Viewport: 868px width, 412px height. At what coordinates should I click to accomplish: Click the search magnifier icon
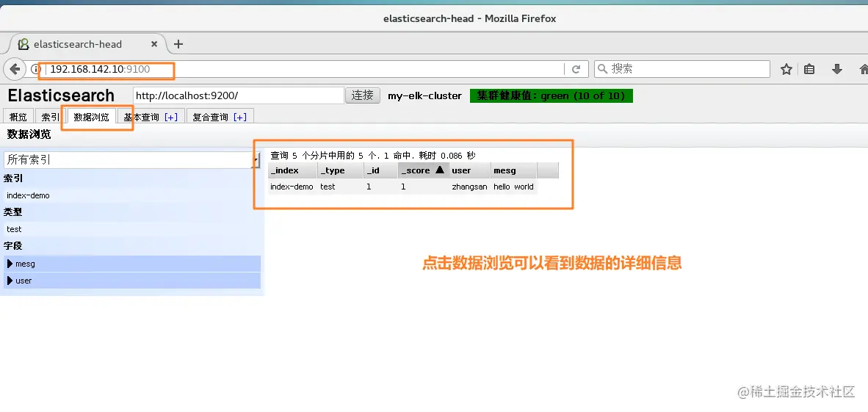pos(604,69)
